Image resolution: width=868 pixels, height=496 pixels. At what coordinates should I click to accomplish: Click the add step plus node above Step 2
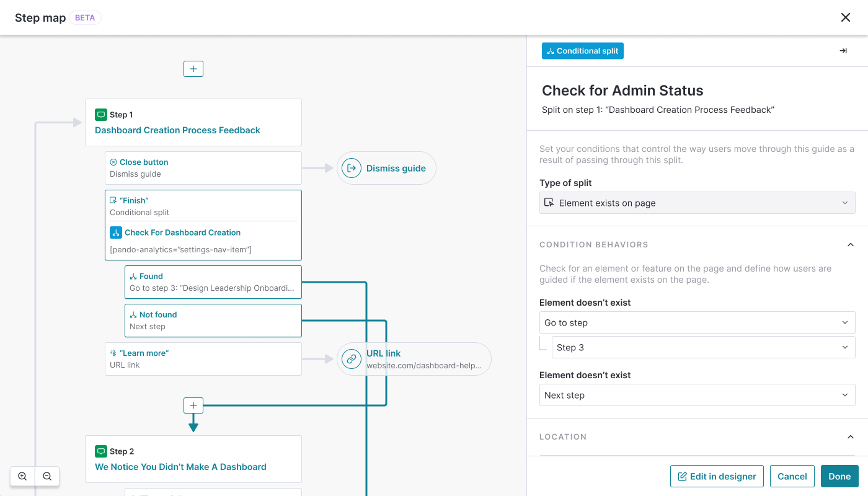(193, 405)
